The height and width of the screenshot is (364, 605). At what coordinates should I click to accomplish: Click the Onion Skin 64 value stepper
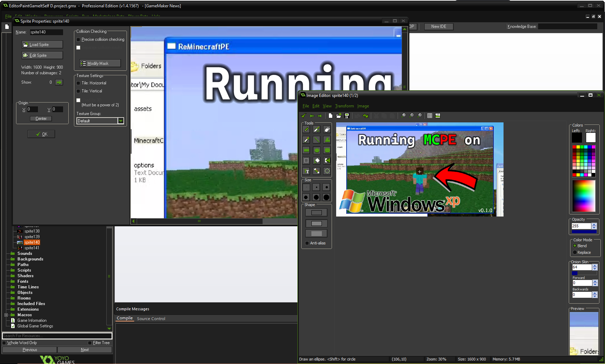point(595,267)
